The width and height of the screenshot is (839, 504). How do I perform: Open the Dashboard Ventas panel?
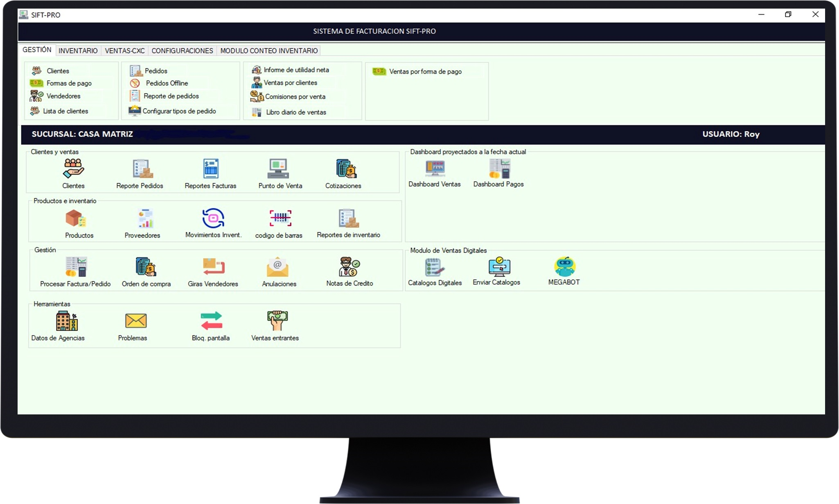coord(435,170)
